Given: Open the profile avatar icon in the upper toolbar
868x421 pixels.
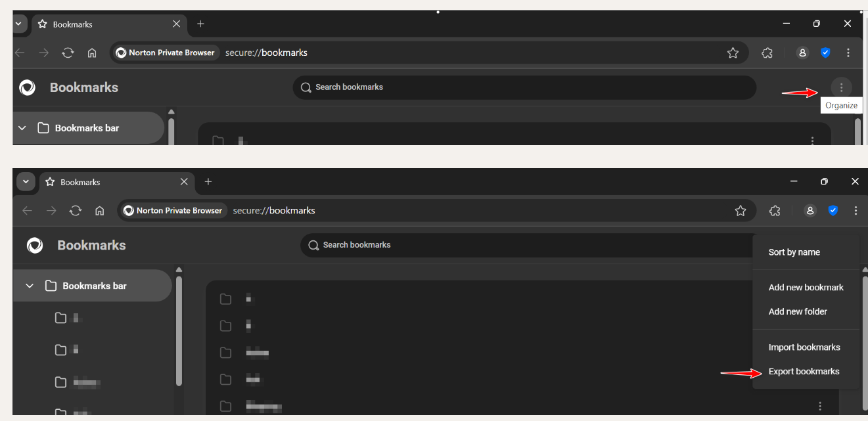Looking at the screenshot, I should tap(802, 53).
